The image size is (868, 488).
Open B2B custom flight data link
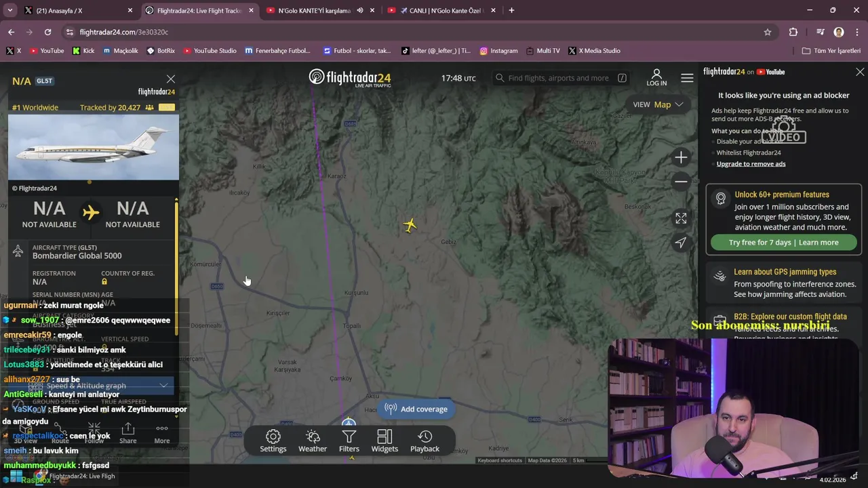(x=790, y=317)
